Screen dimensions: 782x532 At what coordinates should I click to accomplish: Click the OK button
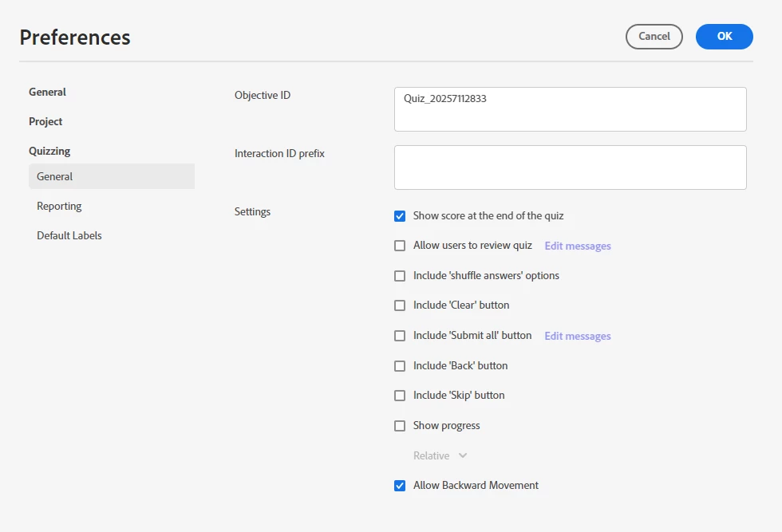coord(724,37)
